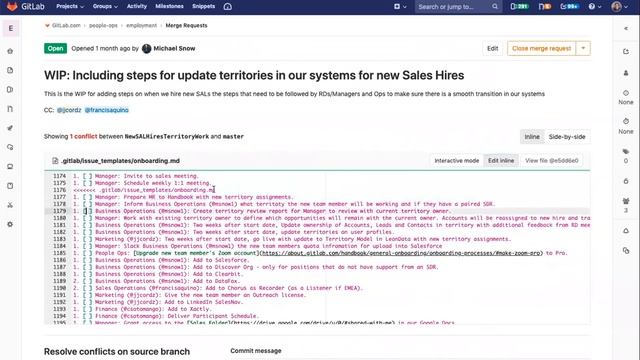Open Merge Requests icon in left sidebar
640x360 pixels.
(10, 109)
